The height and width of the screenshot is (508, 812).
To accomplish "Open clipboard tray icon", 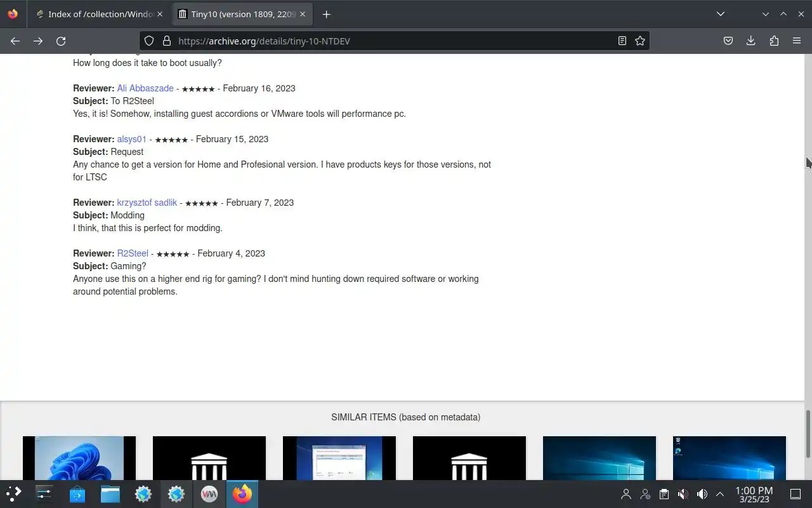I will [x=664, y=494].
